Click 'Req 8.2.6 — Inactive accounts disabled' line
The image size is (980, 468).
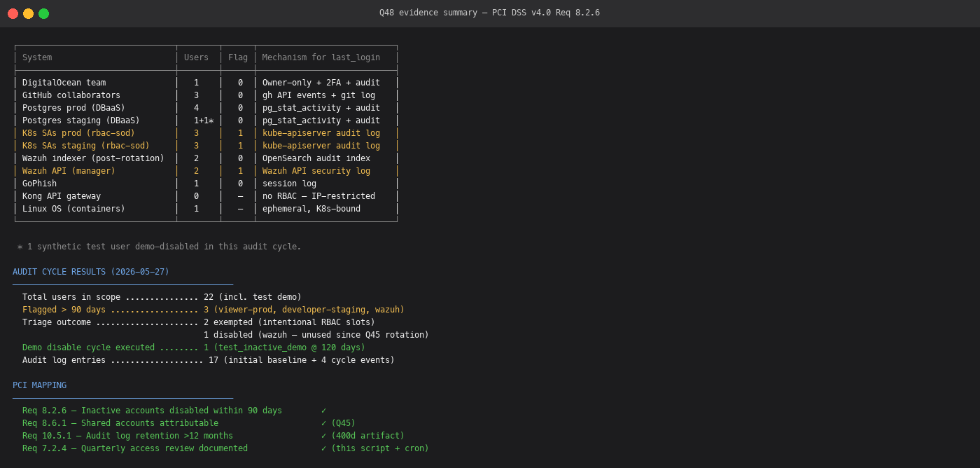coord(152,411)
